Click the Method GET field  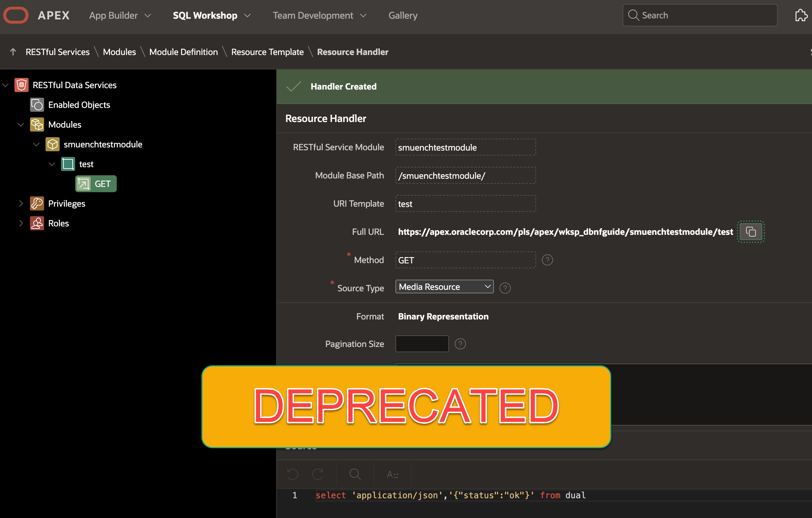(x=466, y=260)
